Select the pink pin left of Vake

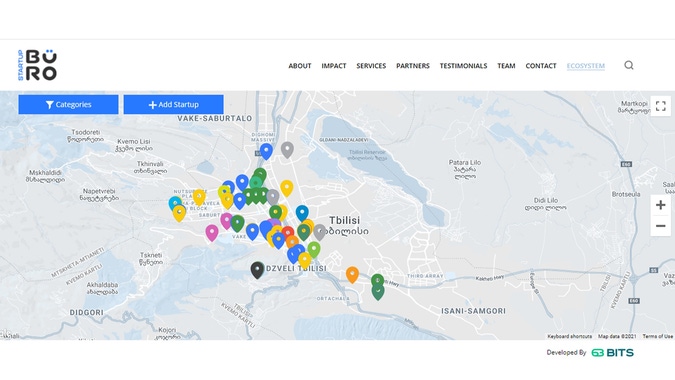coord(211,233)
